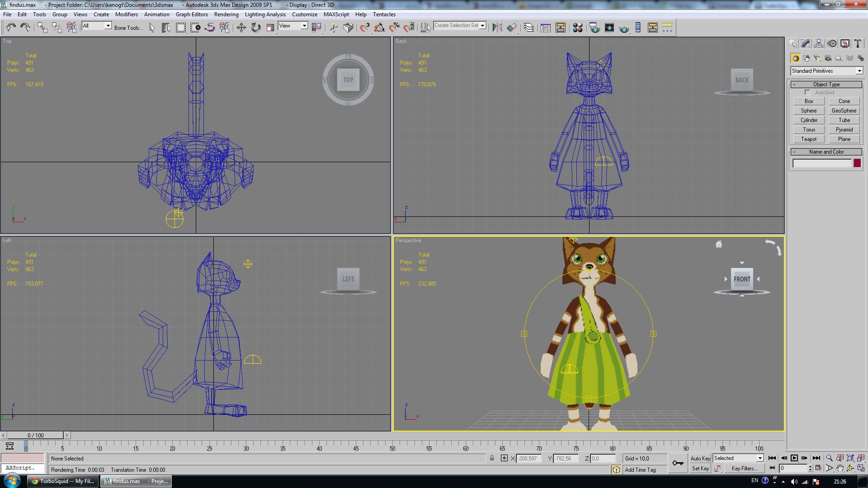Create a Teapot primitive button

click(808, 139)
